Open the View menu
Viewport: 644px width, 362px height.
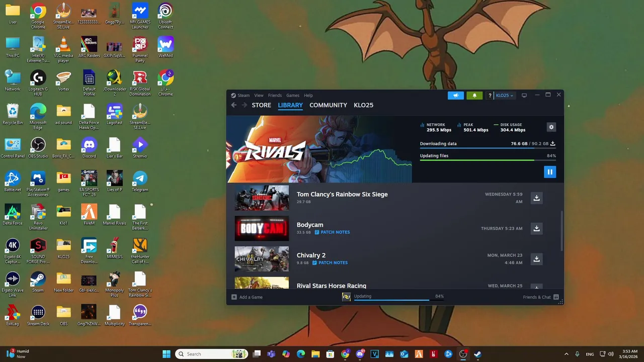pos(259,96)
